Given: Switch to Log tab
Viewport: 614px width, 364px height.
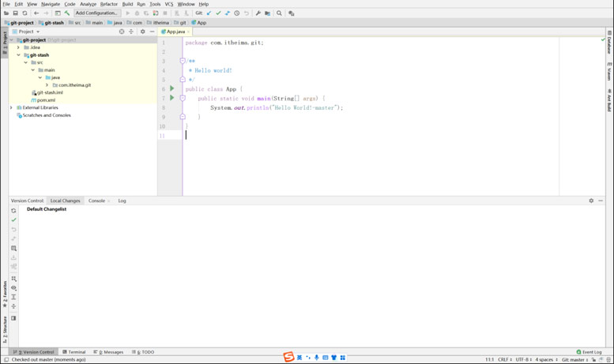Looking at the screenshot, I should coord(122,201).
